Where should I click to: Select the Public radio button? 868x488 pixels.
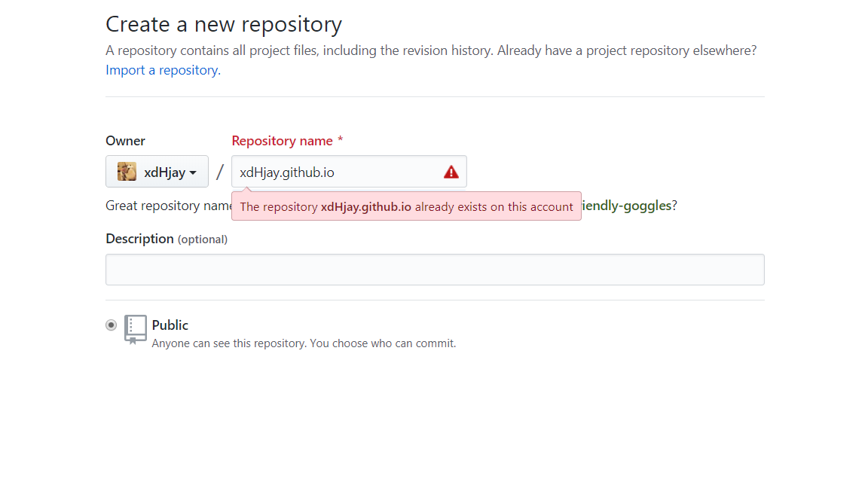click(x=112, y=325)
